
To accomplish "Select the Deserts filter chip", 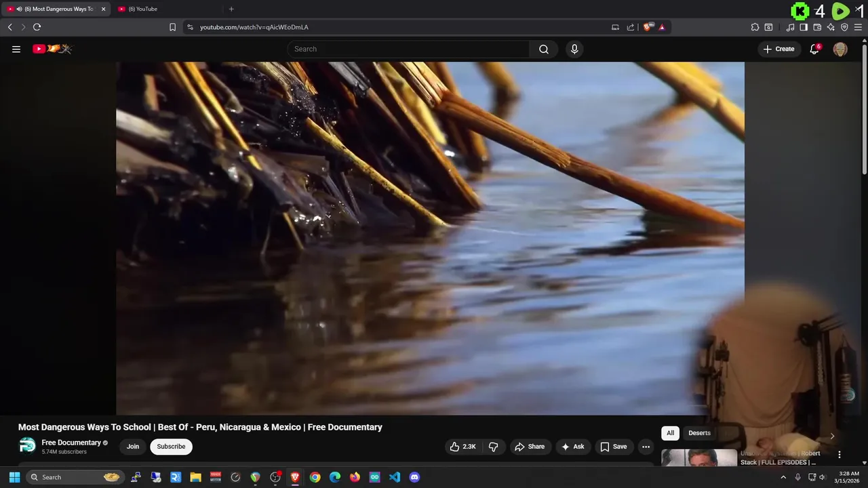I will [699, 433].
